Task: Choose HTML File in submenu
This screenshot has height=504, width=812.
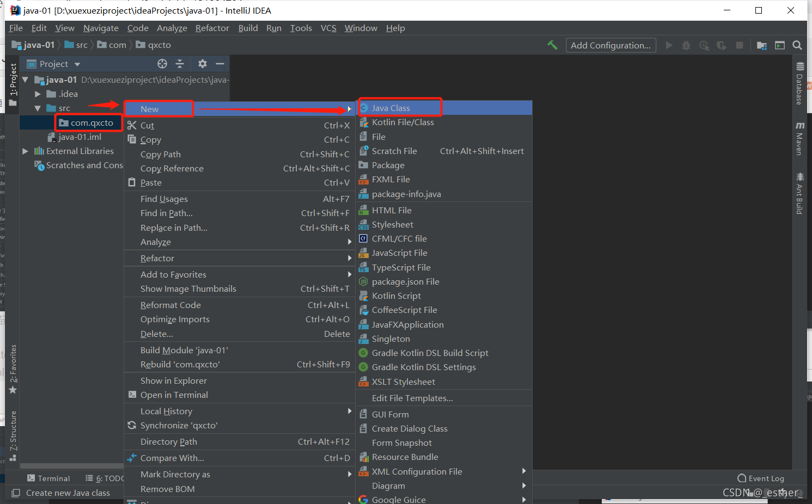Action: (x=444, y=211)
